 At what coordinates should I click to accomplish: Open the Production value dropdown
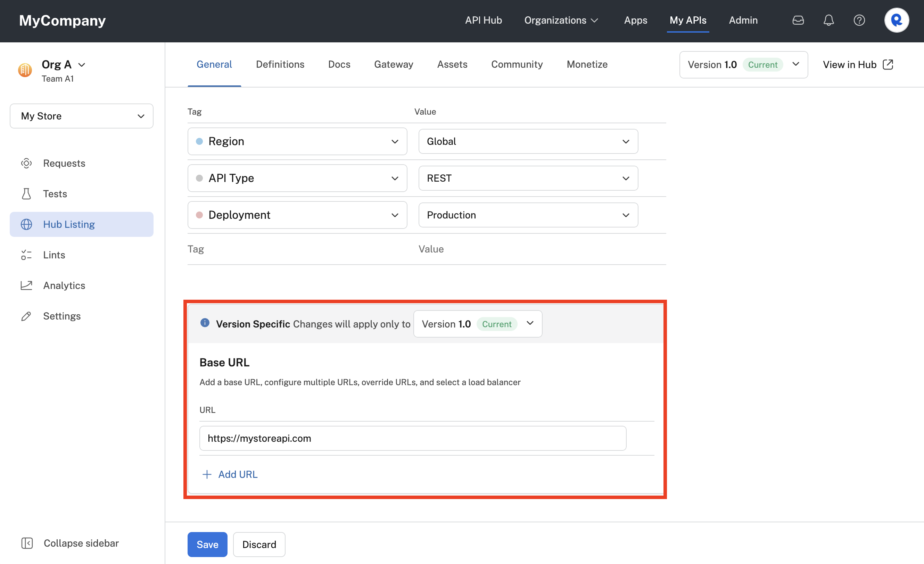tap(528, 215)
